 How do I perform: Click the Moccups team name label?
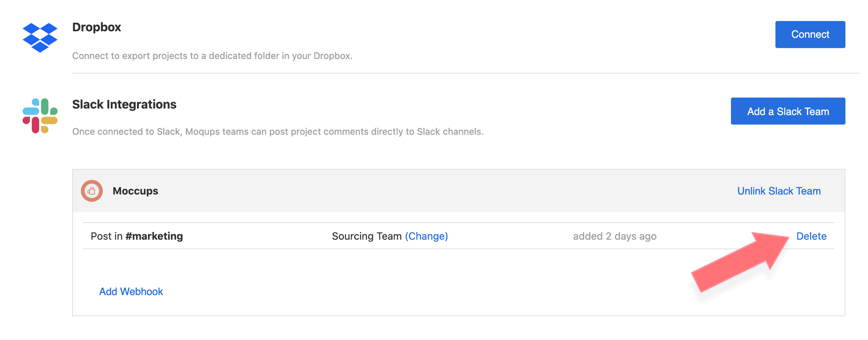[135, 191]
